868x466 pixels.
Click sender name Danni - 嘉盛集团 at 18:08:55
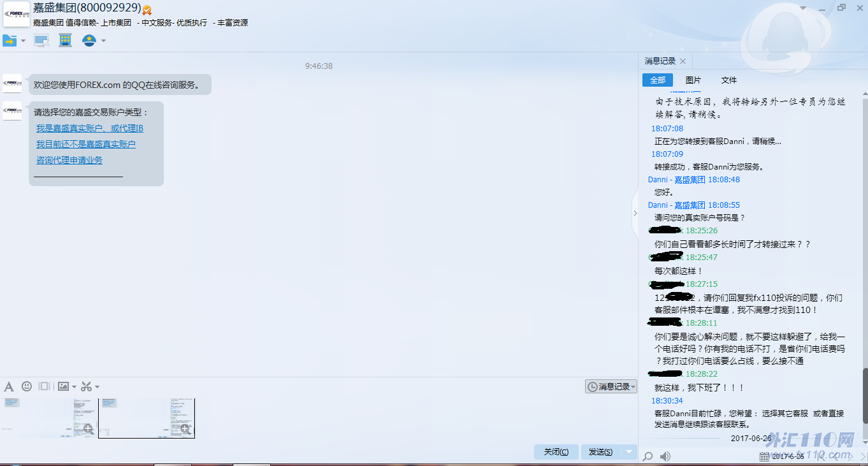[677, 205]
